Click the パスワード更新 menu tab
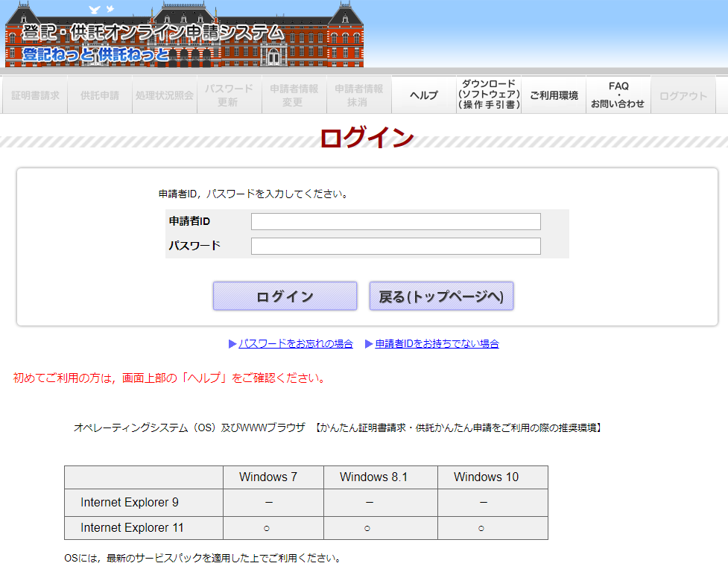This screenshot has height=569, width=728. [229, 95]
